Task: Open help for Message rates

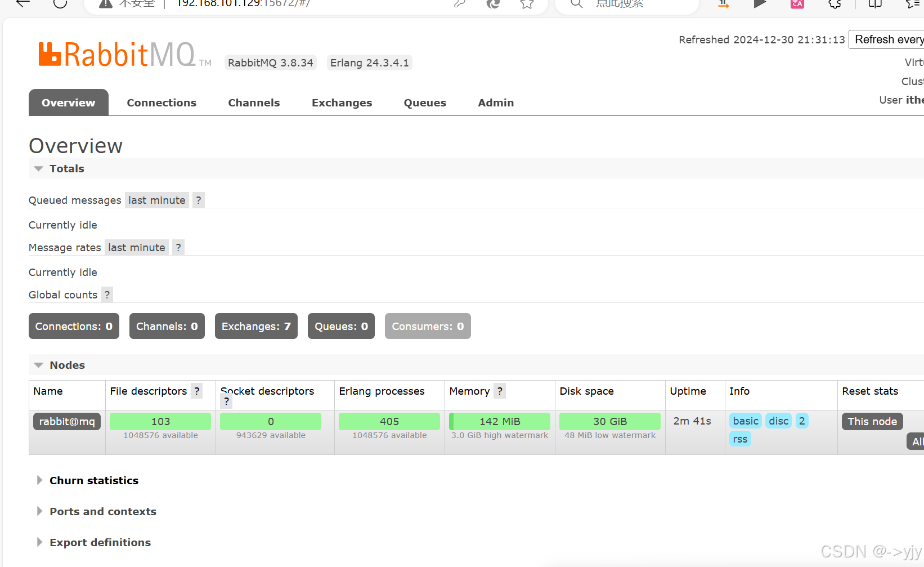Action: (178, 247)
